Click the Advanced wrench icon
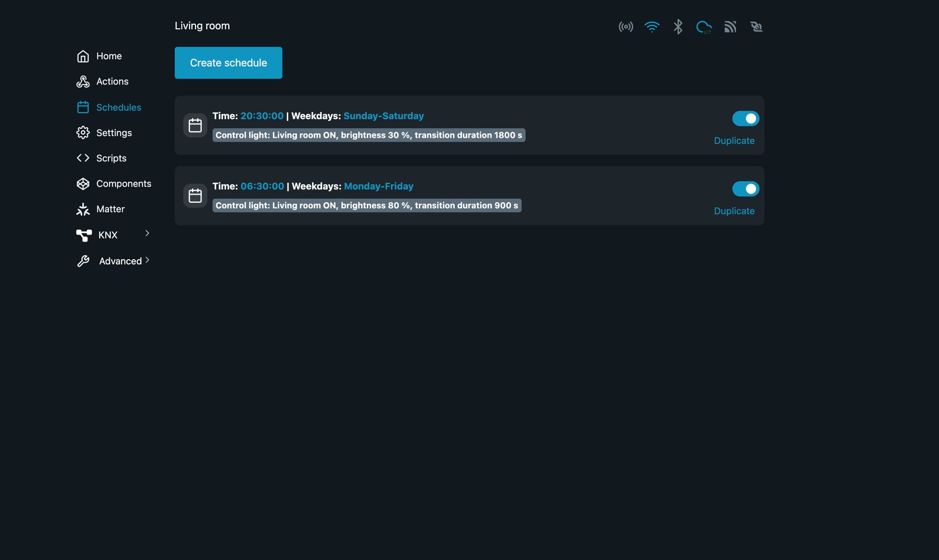The image size is (939, 560). 83,261
